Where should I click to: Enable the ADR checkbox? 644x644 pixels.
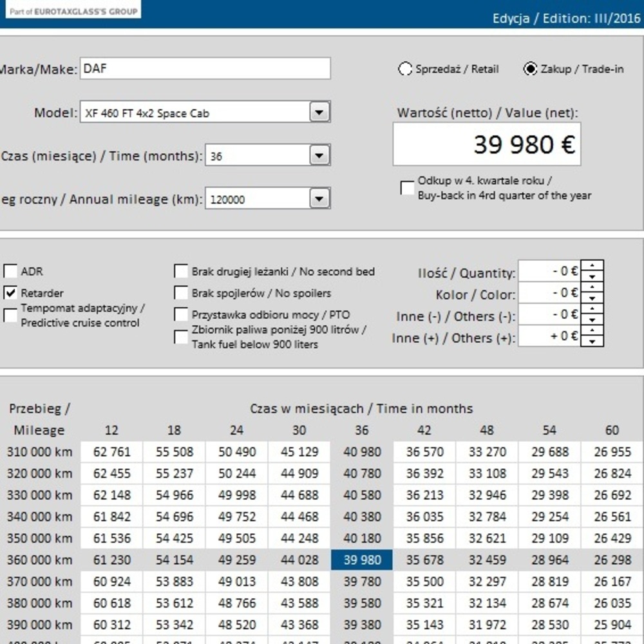pos(10,271)
